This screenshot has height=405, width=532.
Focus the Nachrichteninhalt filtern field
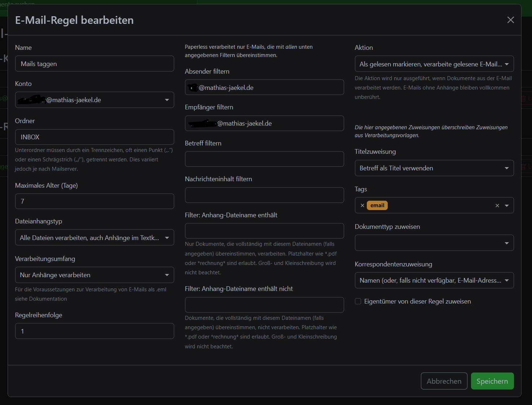pos(264,195)
